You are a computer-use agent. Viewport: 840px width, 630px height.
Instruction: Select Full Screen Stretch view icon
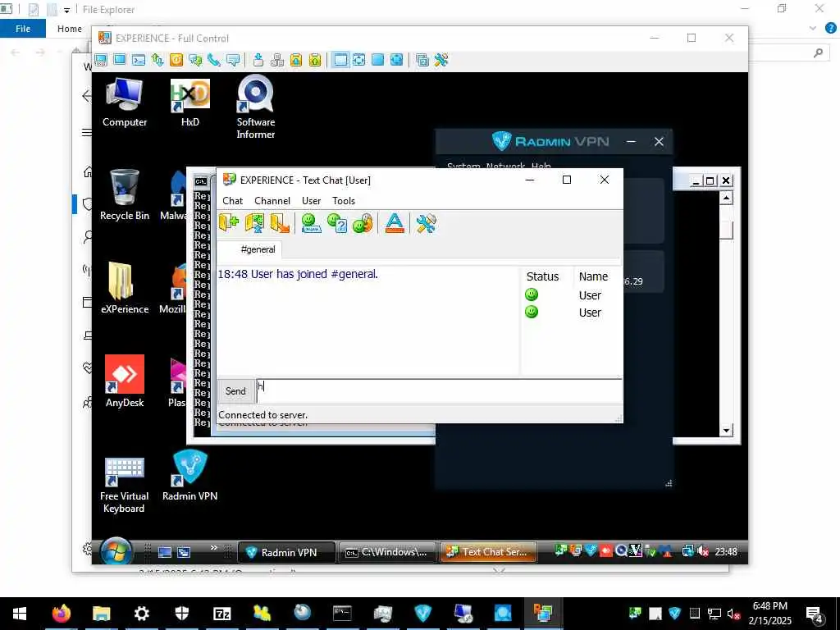[x=397, y=60]
